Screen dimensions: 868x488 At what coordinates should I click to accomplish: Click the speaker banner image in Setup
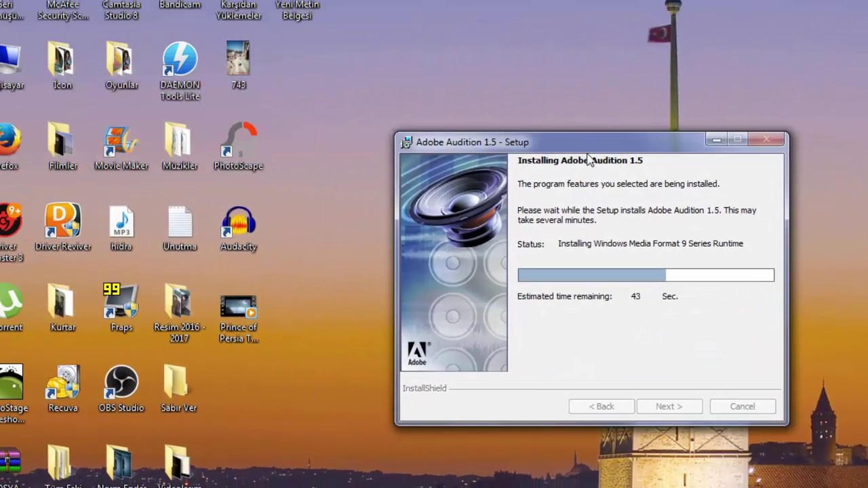pyautogui.click(x=454, y=262)
